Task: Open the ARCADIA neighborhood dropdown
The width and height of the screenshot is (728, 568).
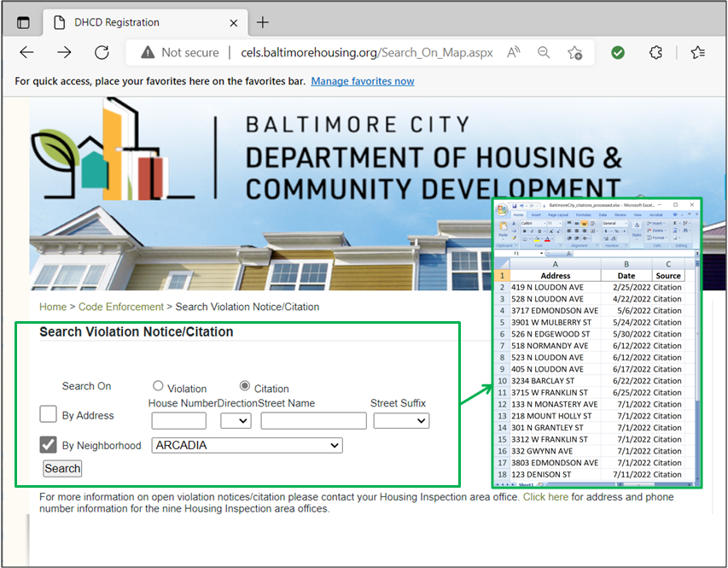Action: click(247, 445)
